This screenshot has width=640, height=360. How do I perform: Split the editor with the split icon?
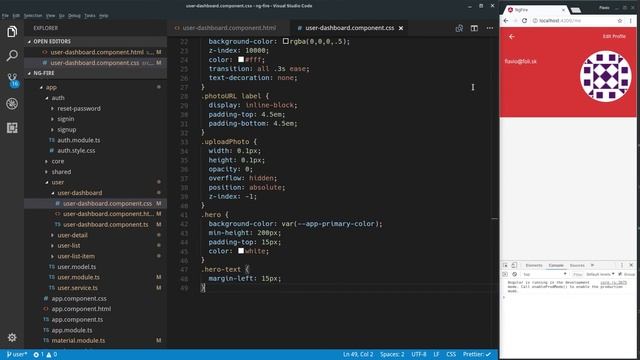coord(474,28)
